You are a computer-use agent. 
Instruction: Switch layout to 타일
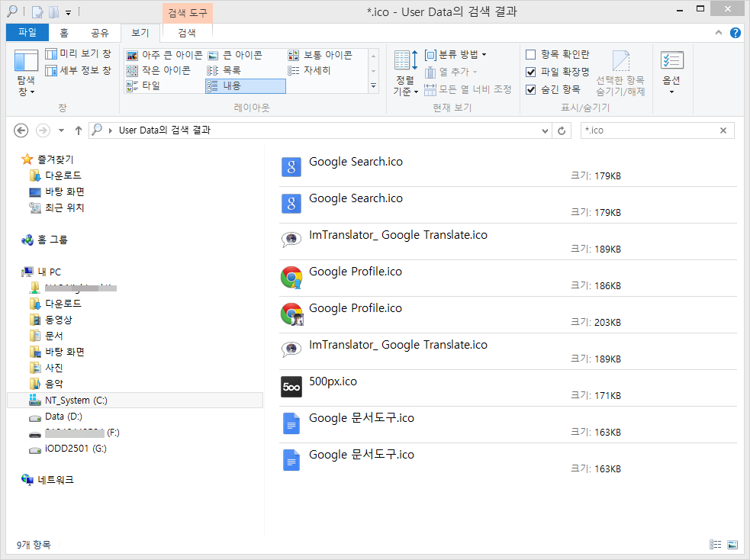[x=143, y=85]
